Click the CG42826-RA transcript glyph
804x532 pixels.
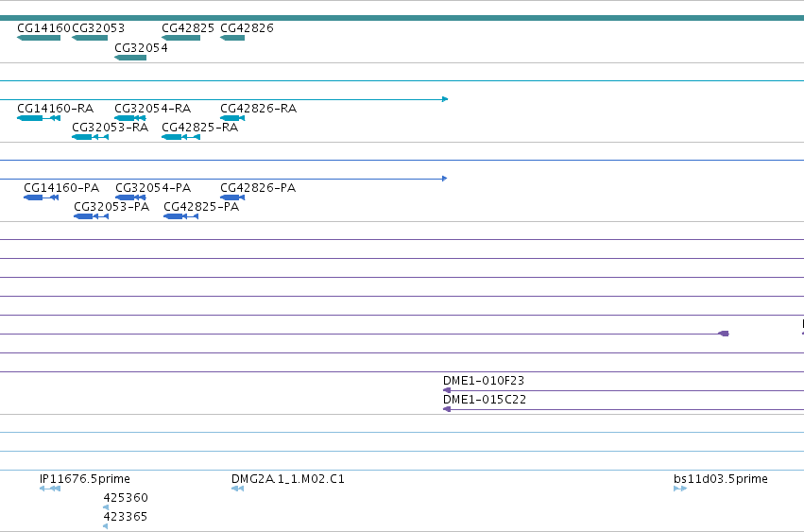232,118
